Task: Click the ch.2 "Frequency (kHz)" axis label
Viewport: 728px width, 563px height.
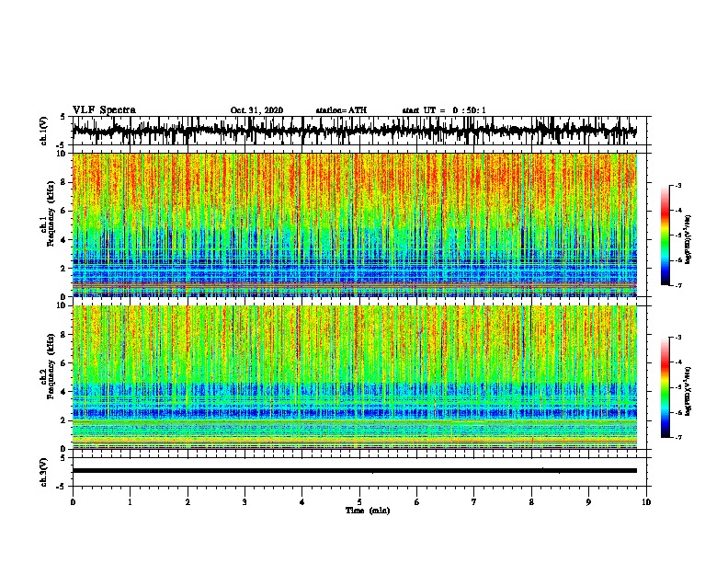Action: 51,366
